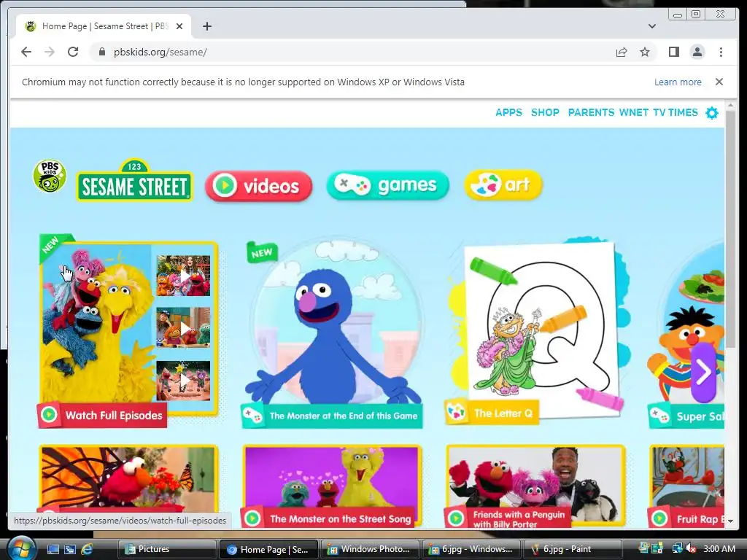This screenshot has width=747, height=560.
Task: Play The Monster on the Street Song
Action: click(x=332, y=486)
